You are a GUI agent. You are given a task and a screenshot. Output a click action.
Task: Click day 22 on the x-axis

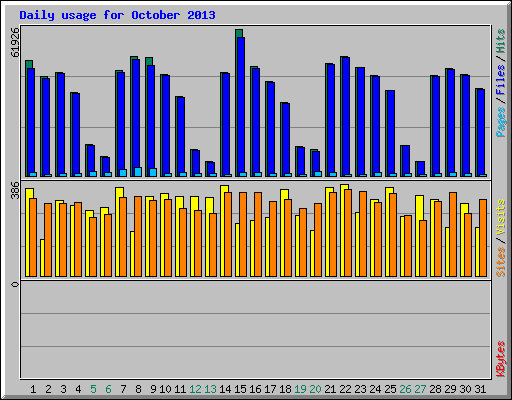[x=345, y=389]
